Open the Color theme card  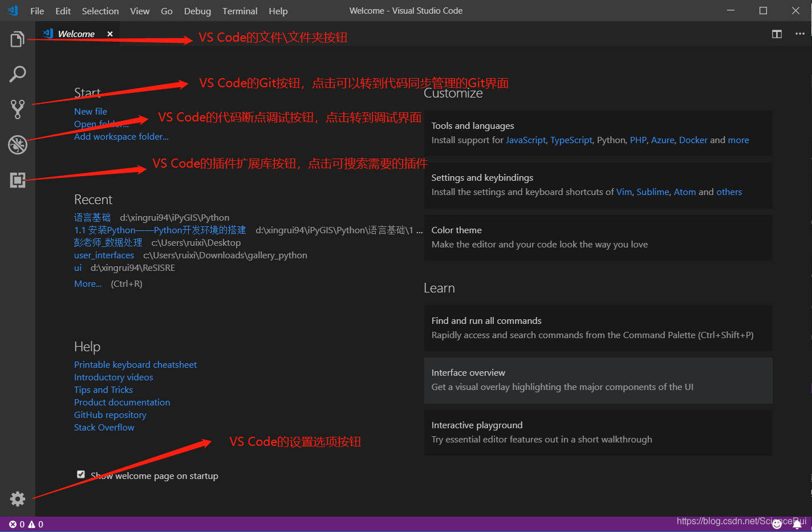tap(598, 237)
